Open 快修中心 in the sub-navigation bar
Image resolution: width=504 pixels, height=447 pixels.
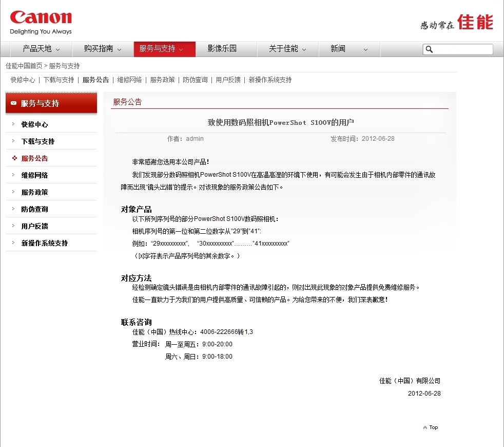coord(23,80)
